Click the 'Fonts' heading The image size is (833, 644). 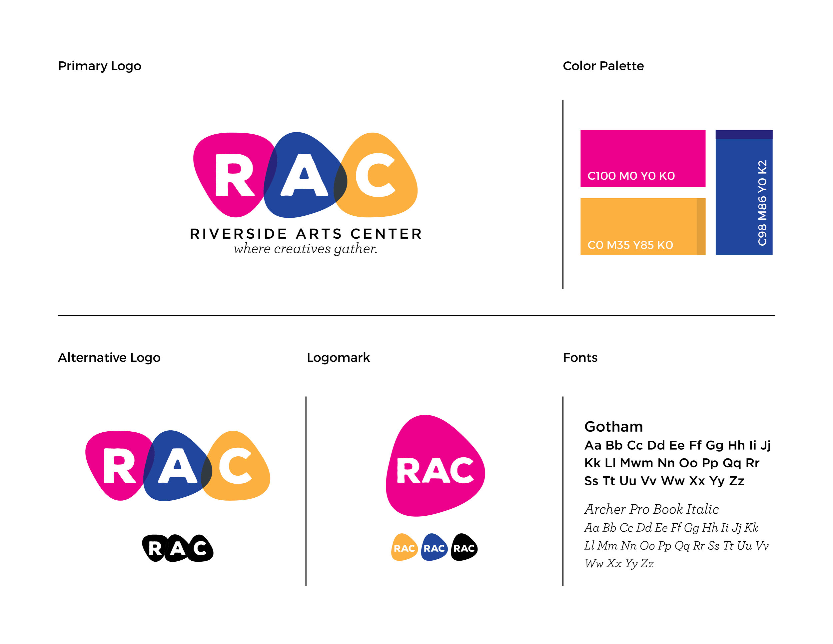[580, 358]
